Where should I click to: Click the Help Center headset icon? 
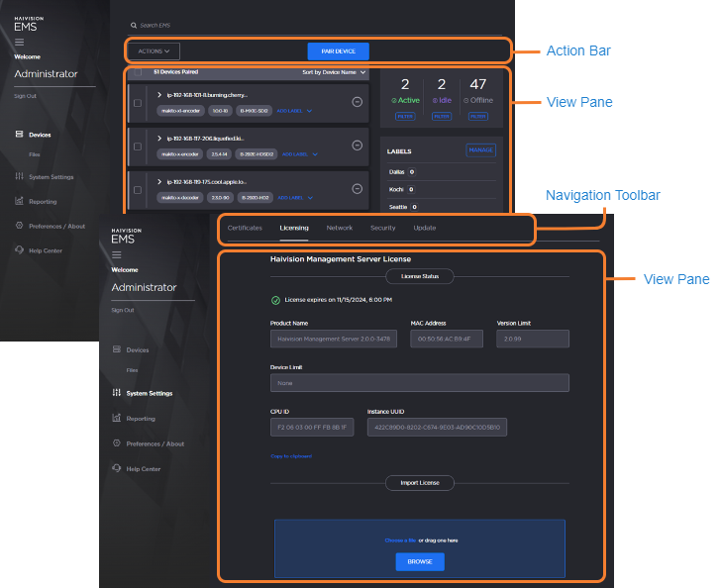19,250
